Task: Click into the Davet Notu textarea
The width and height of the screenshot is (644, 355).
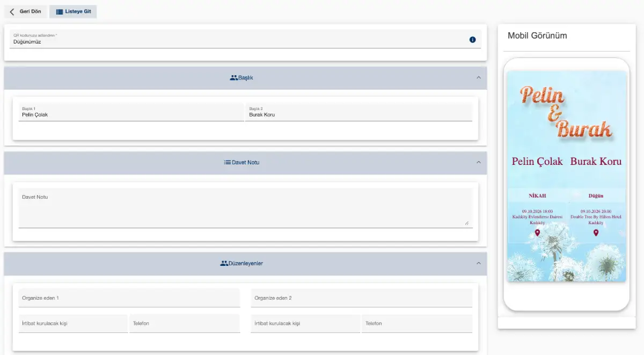Action: (x=245, y=211)
